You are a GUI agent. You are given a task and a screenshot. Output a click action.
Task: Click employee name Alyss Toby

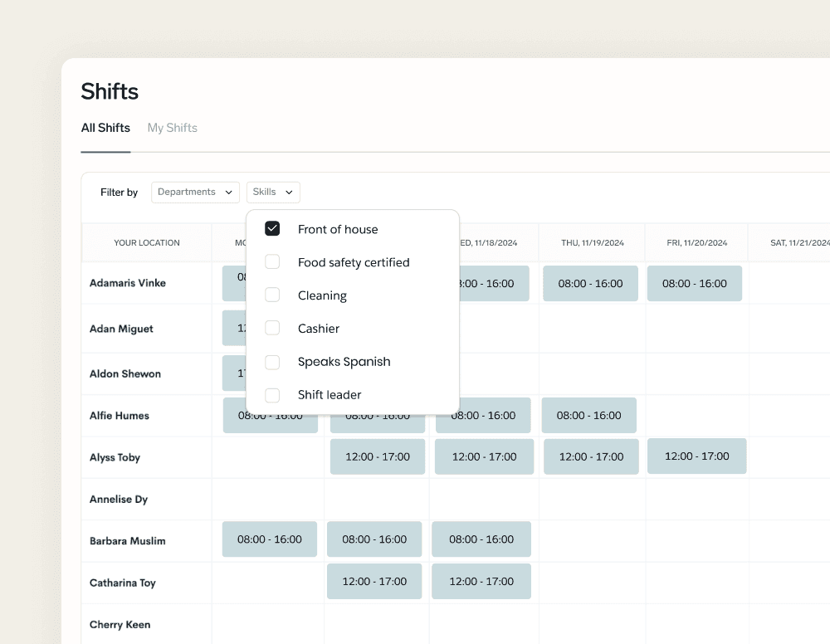[x=115, y=457]
